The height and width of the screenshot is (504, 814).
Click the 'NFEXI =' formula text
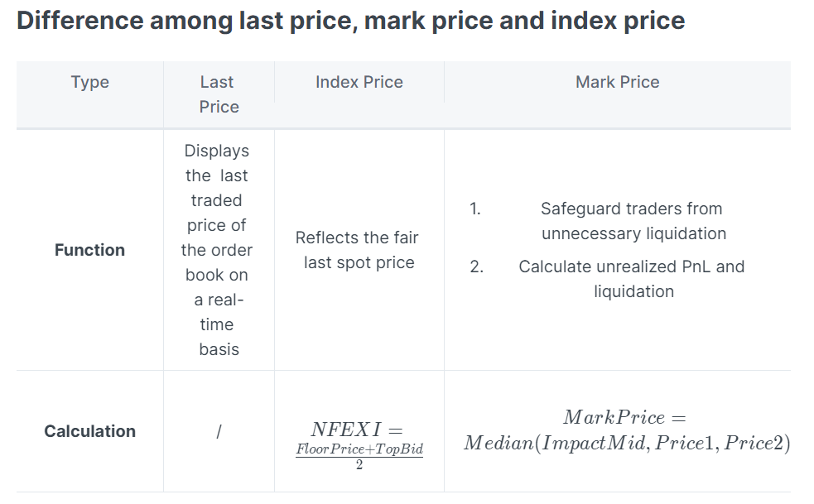[356, 430]
